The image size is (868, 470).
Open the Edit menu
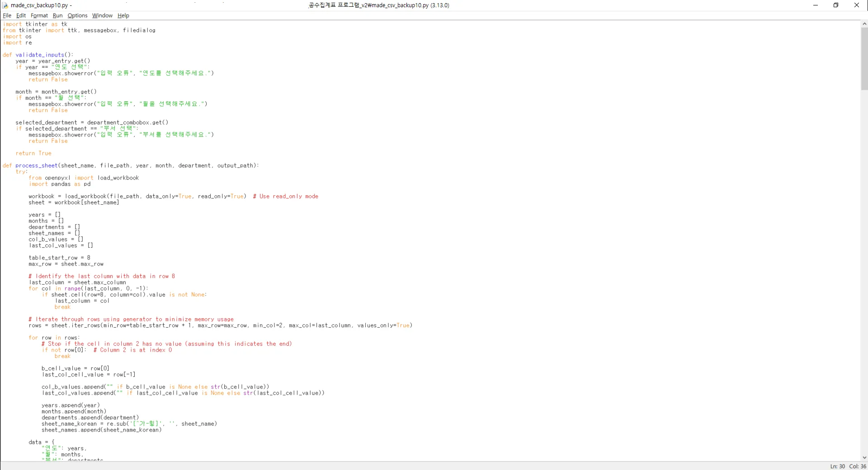pos(21,15)
